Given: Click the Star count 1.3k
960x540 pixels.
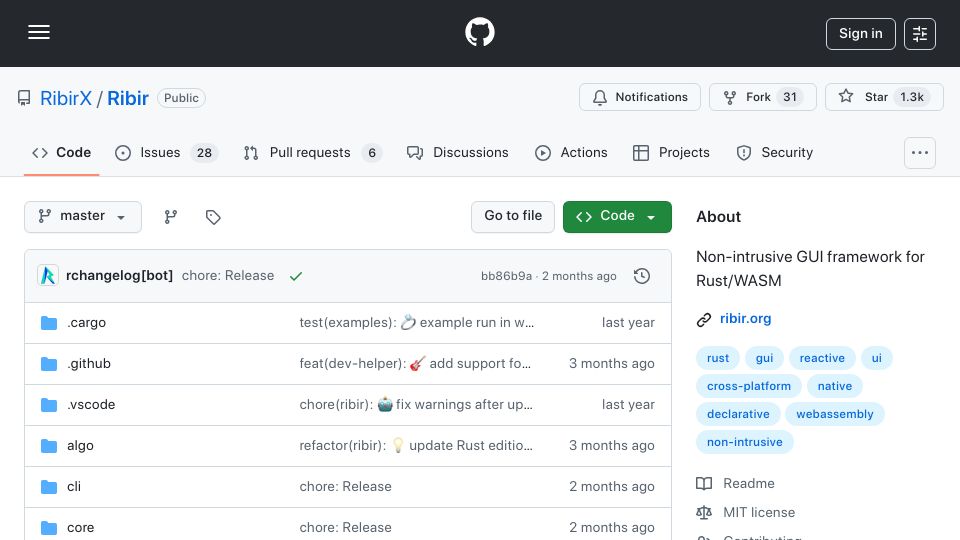Looking at the screenshot, I should click(x=912, y=97).
